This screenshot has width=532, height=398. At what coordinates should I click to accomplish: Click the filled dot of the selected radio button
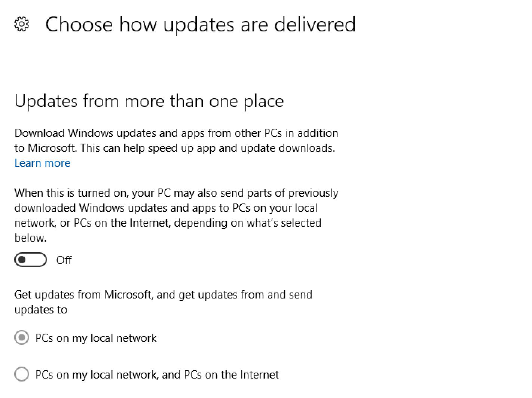coord(22,338)
